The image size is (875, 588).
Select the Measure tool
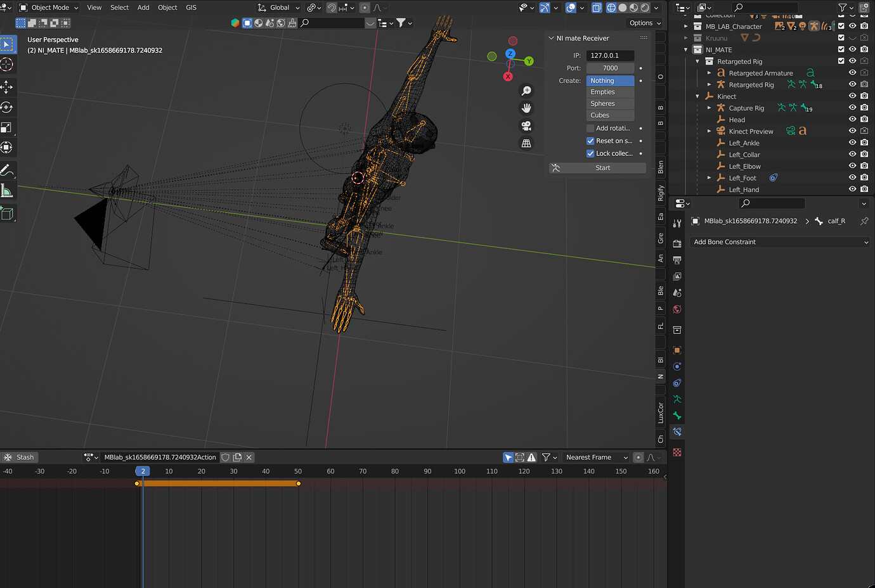(x=7, y=191)
